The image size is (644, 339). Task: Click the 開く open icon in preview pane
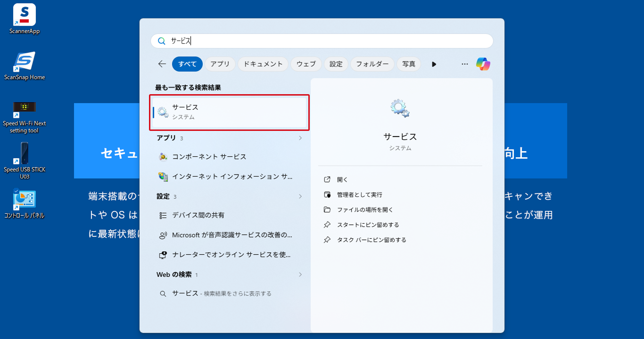tap(327, 179)
